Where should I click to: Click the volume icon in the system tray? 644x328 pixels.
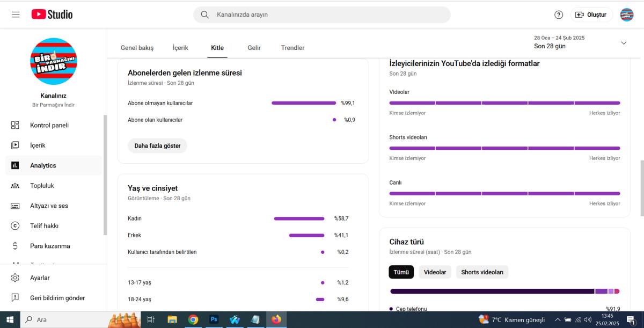[x=588, y=319]
